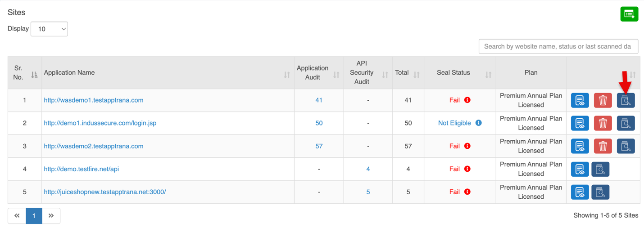Open the Display count dropdown
The width and height of the screenshot is (644, 232).
[x=49, y=29]
